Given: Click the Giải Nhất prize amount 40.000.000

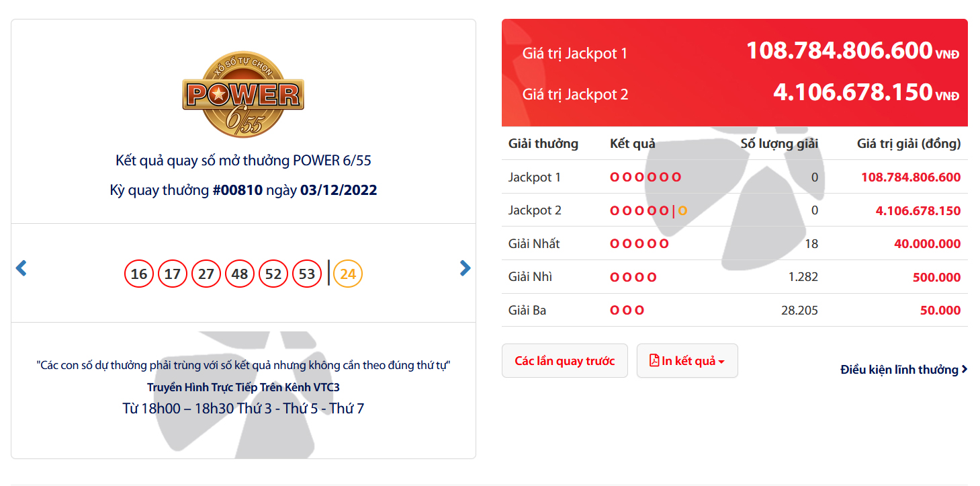Looking at the screenshot, I should (928, 243).
